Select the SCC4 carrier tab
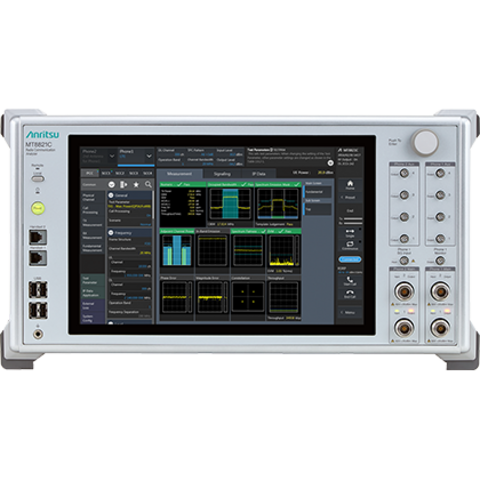The height and width of the screenshot is (480, 480). coord(148,173)
